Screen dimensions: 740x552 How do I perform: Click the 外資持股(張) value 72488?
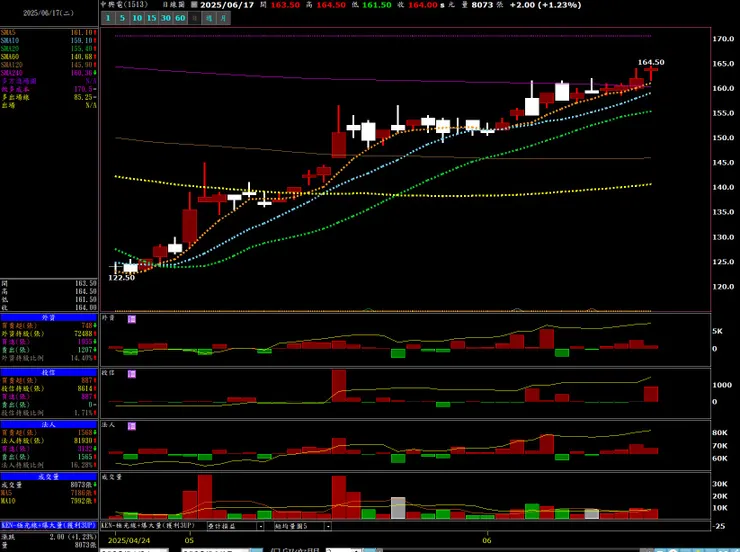click(x=84, y=334)
